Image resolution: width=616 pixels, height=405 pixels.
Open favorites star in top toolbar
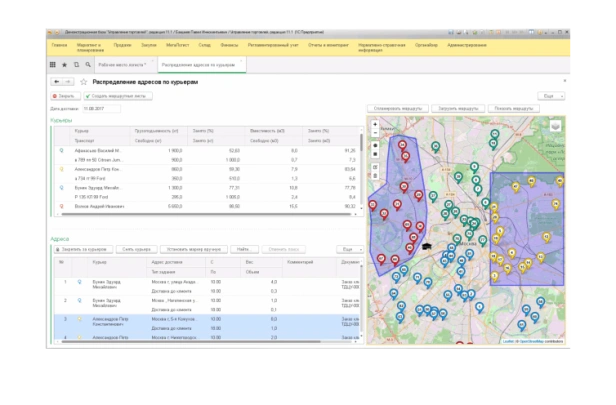64,64
